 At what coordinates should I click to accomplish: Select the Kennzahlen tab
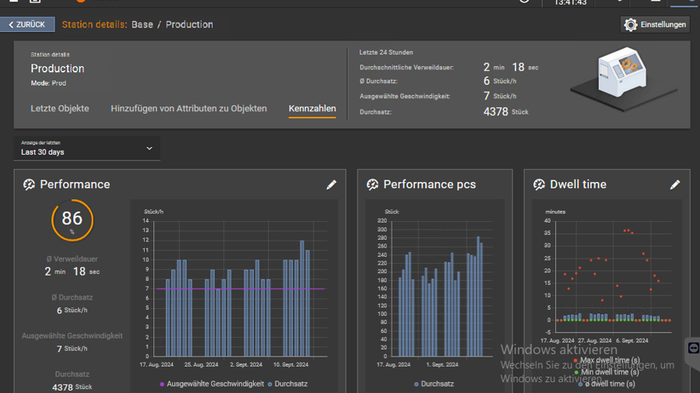pos(312,109)
